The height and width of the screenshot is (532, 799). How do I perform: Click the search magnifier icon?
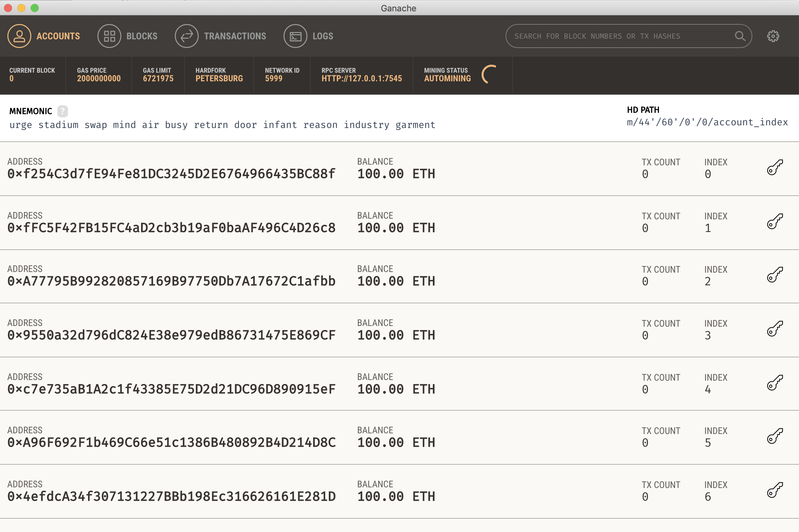[740, 36]
